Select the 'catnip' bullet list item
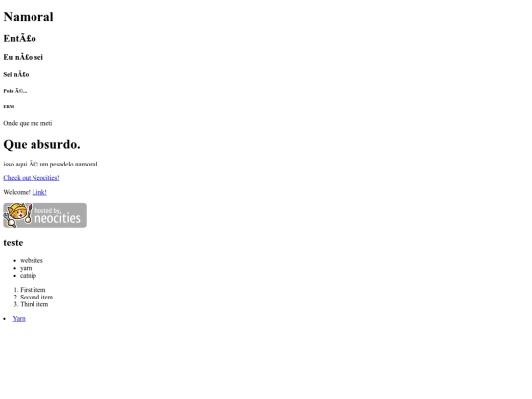Screen dimensions: 532x399 pyautogui.click(x=28, y=276)
